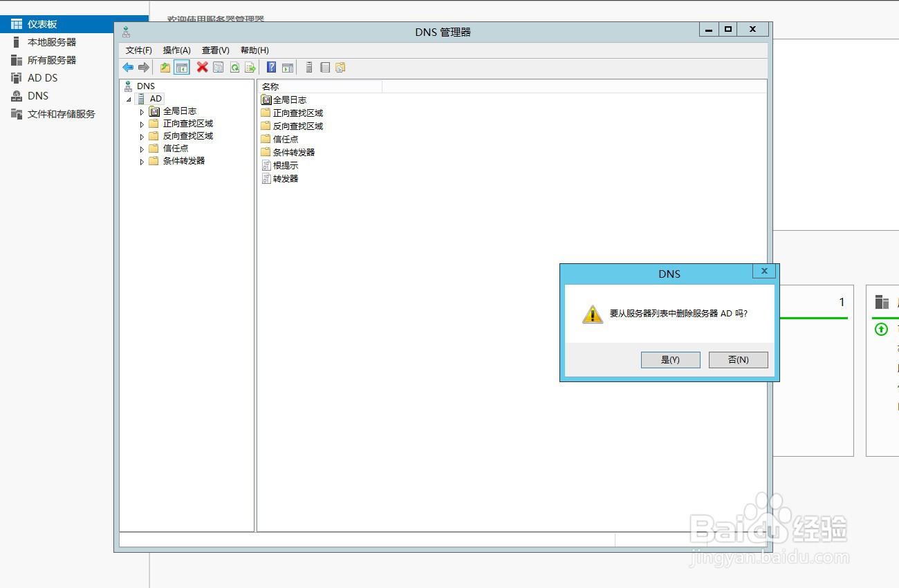Click the blue Back arrow in toolbar
This screenshot has width=899, height=588.
click(128, 67)
